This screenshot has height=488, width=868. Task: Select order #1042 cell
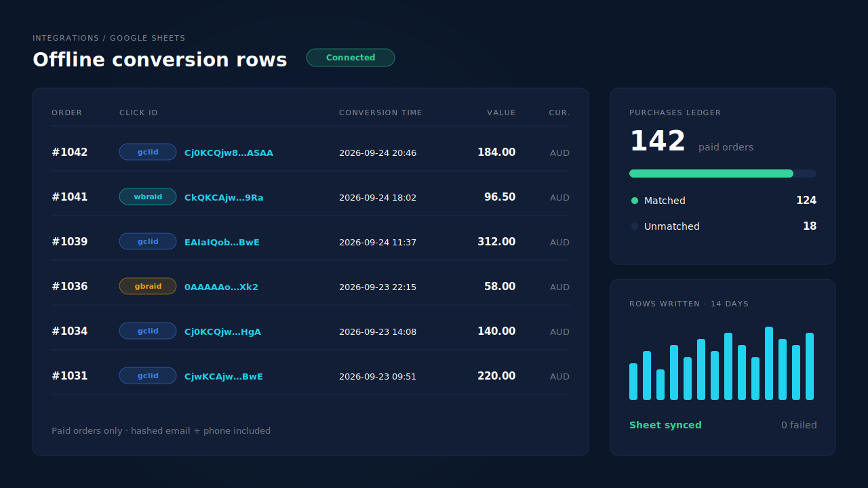click(x=70, y=152)
